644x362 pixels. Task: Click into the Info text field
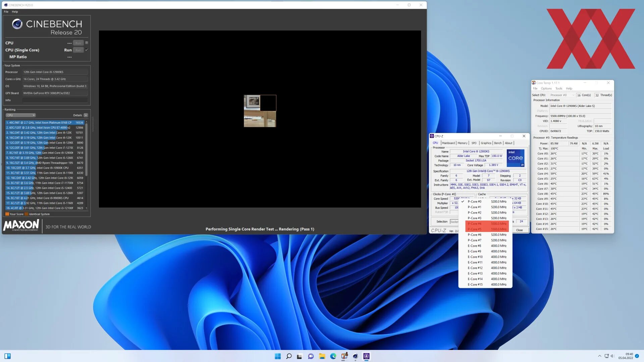[55, 100]
